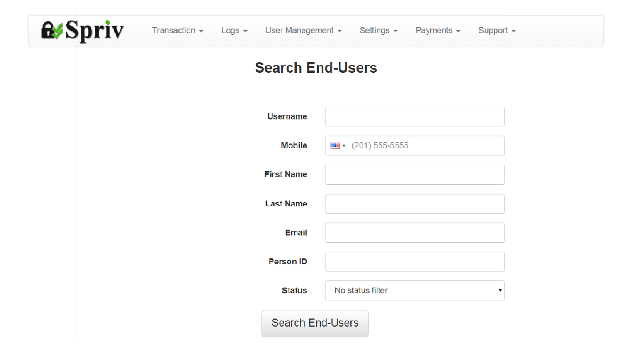Expand the Support menu
The image size is (644, 362).
coord(497,30)
